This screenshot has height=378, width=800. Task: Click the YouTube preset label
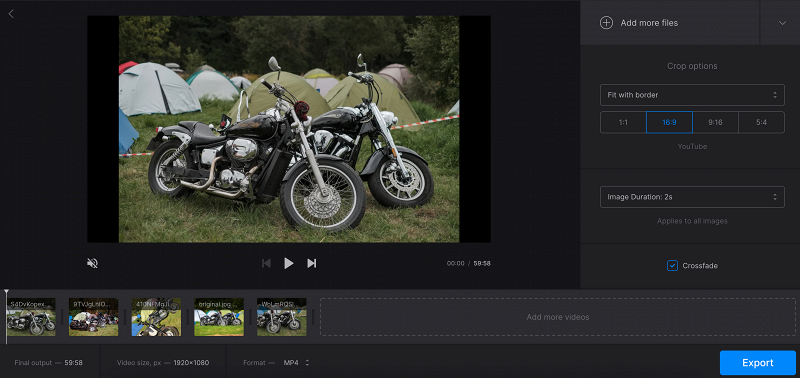[x=692, y=146]
